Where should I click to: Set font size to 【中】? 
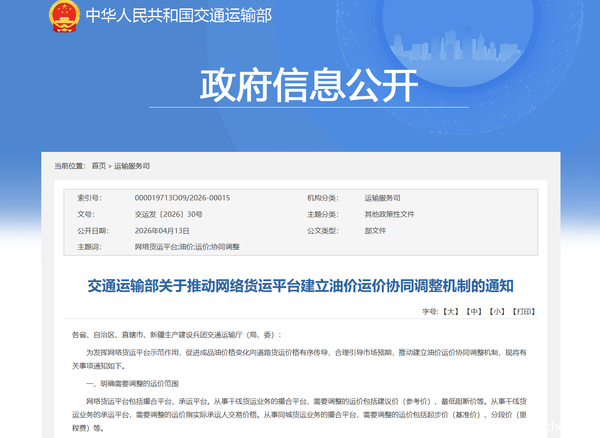point(474,312)
